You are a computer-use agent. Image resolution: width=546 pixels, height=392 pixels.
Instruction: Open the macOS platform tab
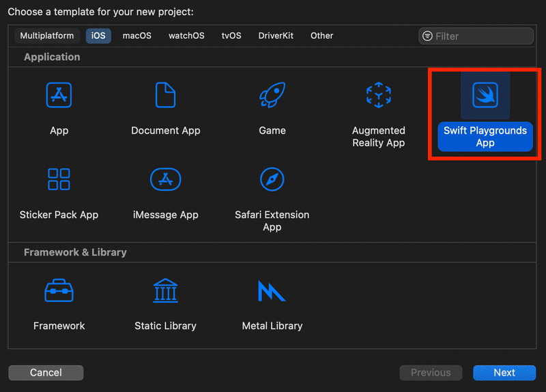click(x=137, y=35)
